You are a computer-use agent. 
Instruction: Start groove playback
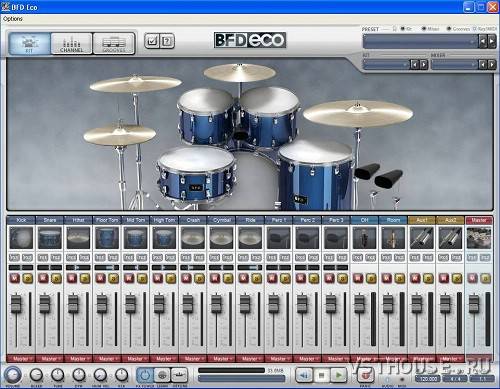[338, 375]
